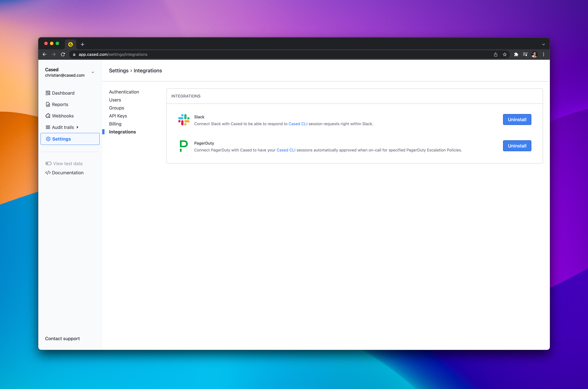The image size is (588, 389).
Task: Close the browser window with the red button
Action: [46, 43]
